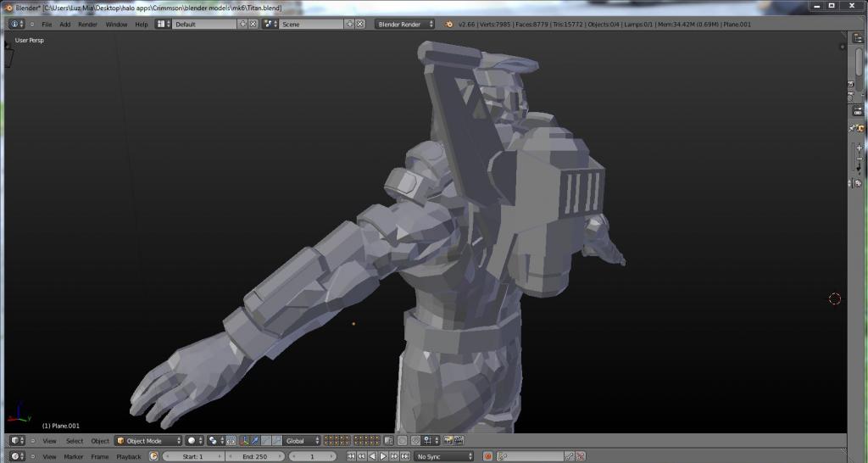
Task: Open the screen layout browse icon
Action: point(163,25)
